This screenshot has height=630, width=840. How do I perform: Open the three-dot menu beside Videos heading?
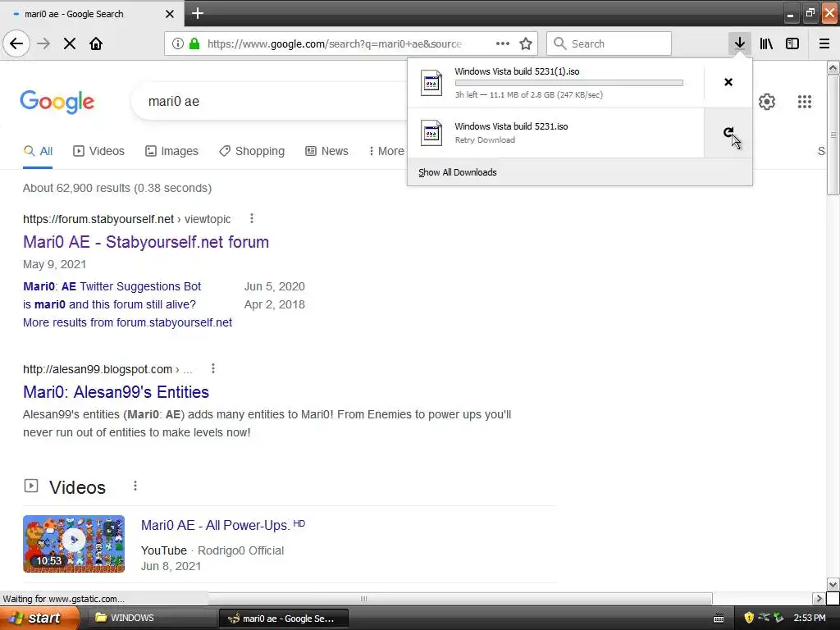(x=135, y=486)
